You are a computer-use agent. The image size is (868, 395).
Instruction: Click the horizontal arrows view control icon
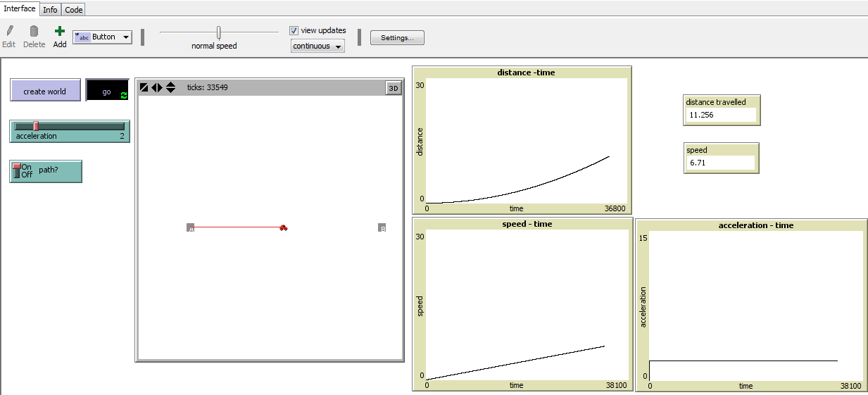coord(157,87)
